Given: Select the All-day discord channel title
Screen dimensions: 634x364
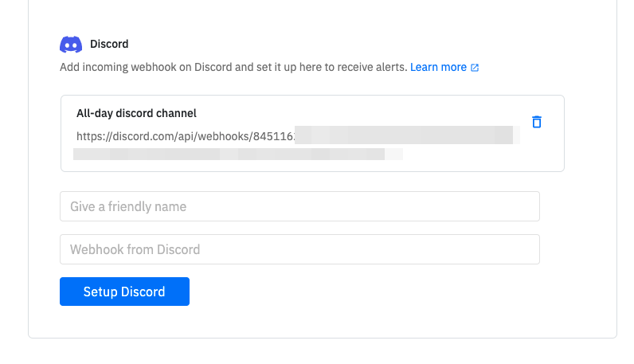Looking at the screenshot, I should click(x=136, y=113).
